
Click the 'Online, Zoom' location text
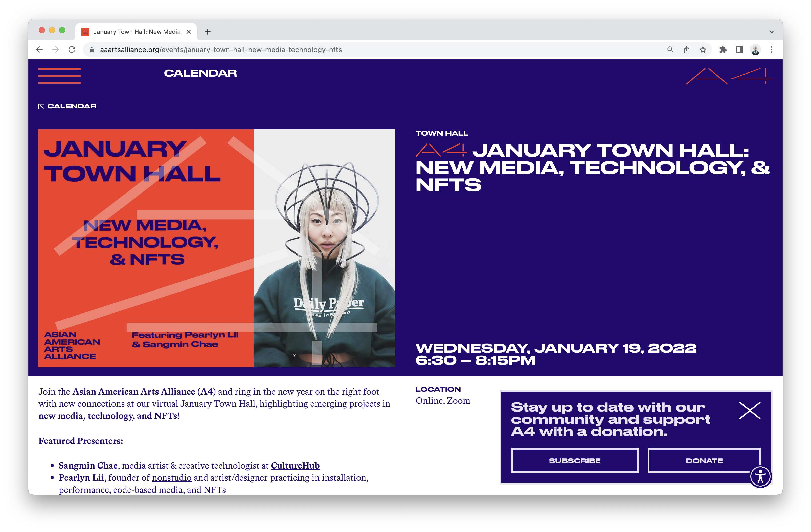tap(443, 401)
